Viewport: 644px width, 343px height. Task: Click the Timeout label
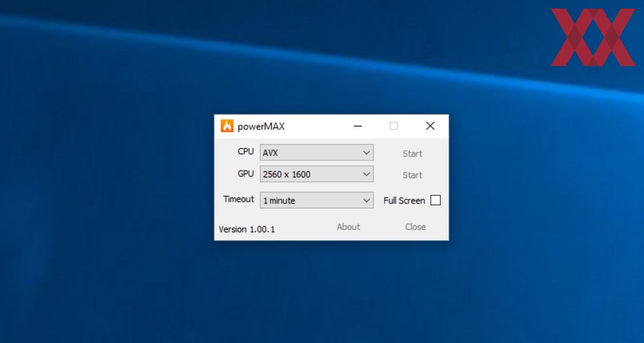[239, 199]
